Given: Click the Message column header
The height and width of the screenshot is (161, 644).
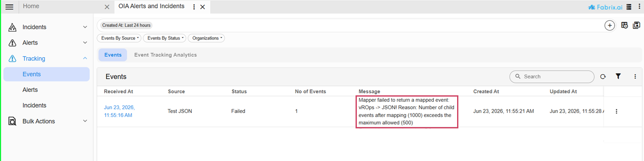Looking at the screenshot, I should click(x=370, y=92).
